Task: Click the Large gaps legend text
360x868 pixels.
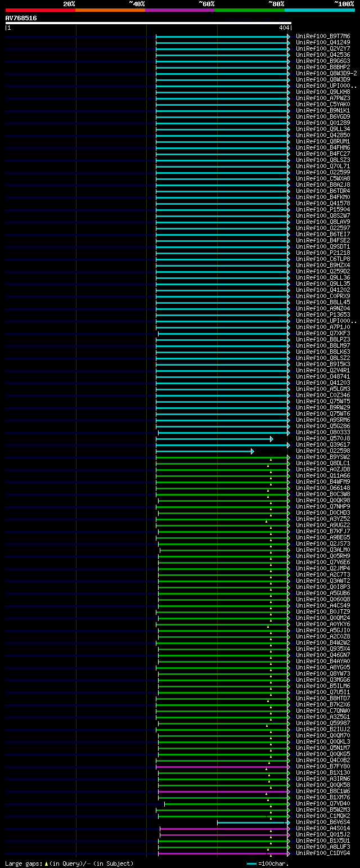Action: click(69, 863)
